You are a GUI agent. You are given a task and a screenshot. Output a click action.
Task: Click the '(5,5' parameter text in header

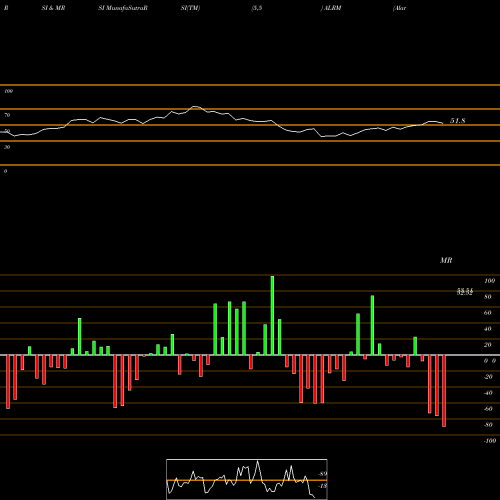point(257,8)
